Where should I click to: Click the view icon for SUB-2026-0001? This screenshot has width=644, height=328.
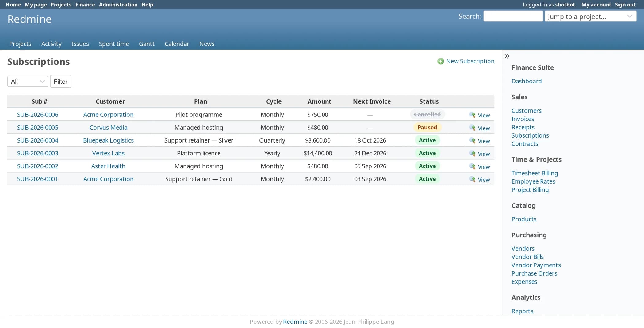click(x=472, y=179)
